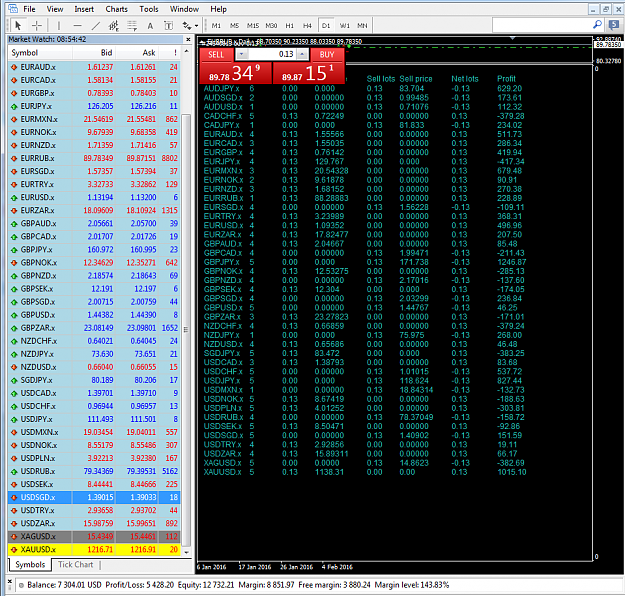
Task: Switch chart to W1 weekly timeframe
Action: (344, 26)
